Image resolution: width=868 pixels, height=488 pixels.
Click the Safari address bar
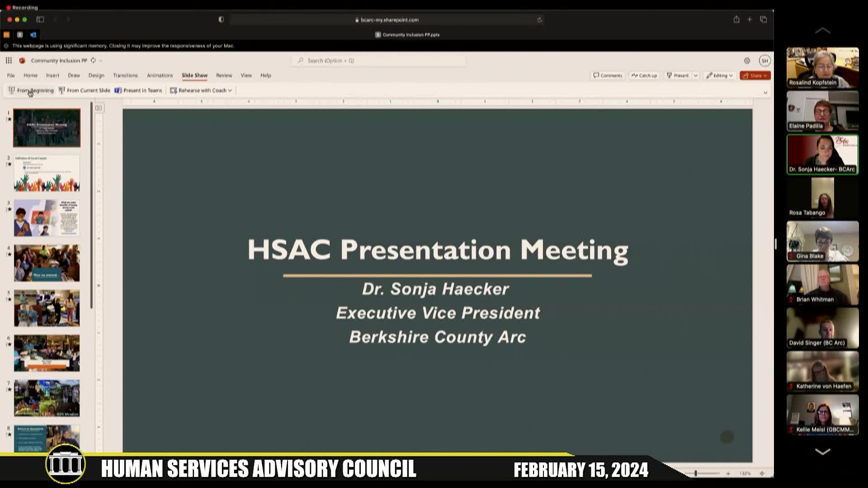(x=387, y=20)
